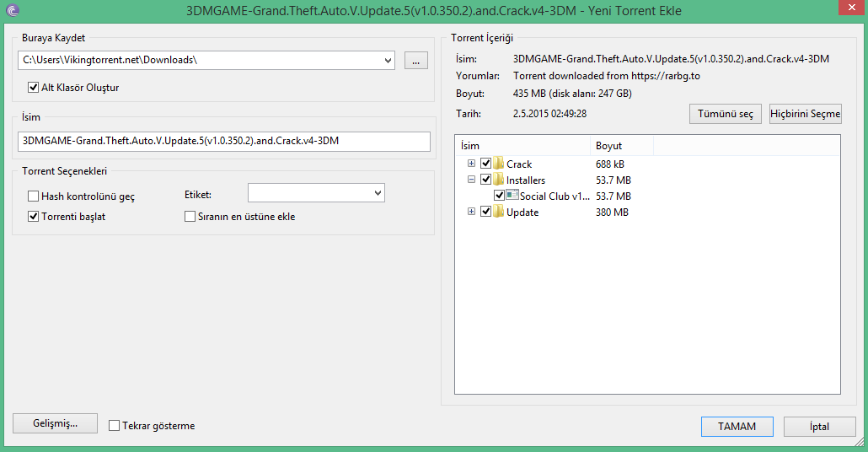
Task: Expand the Crack folder tree node
Action: point(471,164)
